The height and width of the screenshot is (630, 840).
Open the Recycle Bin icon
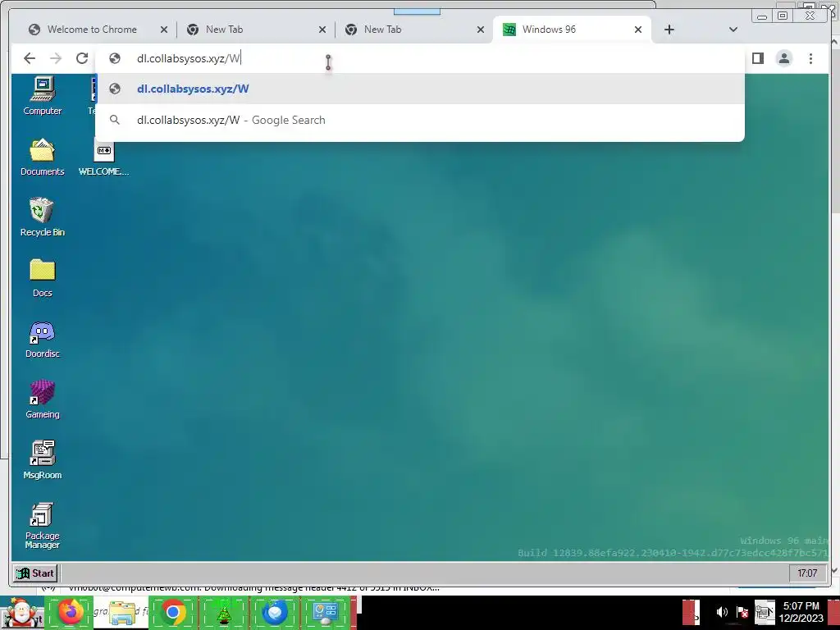pos(43,217)
